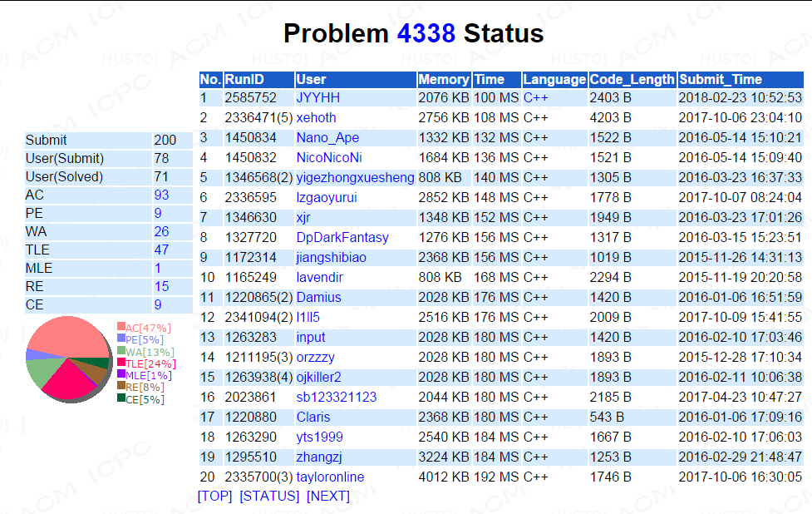Screen dimensions: 812x514
Task: Open user orzzzy's profile
Action: coord(315,357)
